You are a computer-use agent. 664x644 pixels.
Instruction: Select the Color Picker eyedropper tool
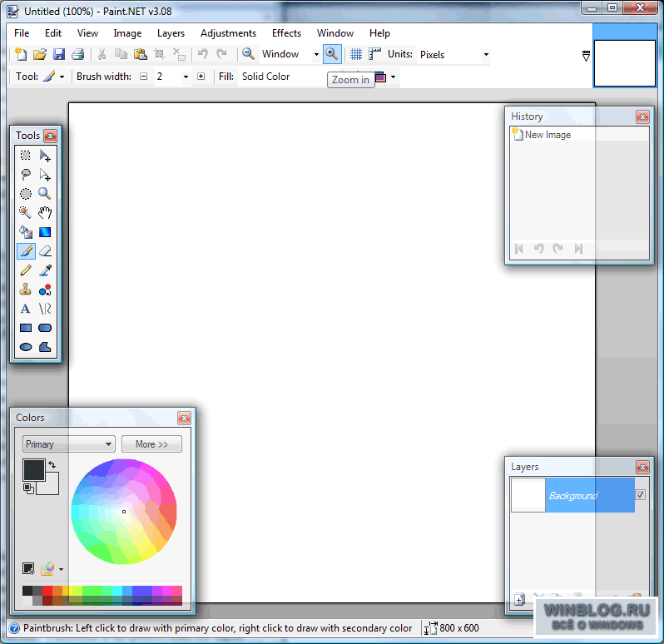point(45,270)
